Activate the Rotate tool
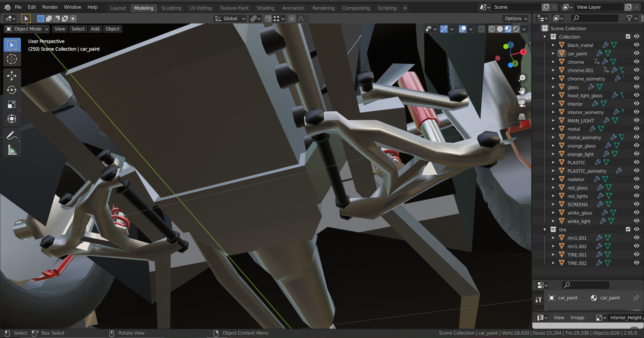Viewport: 644px width, 338px height. pos(12,90)
